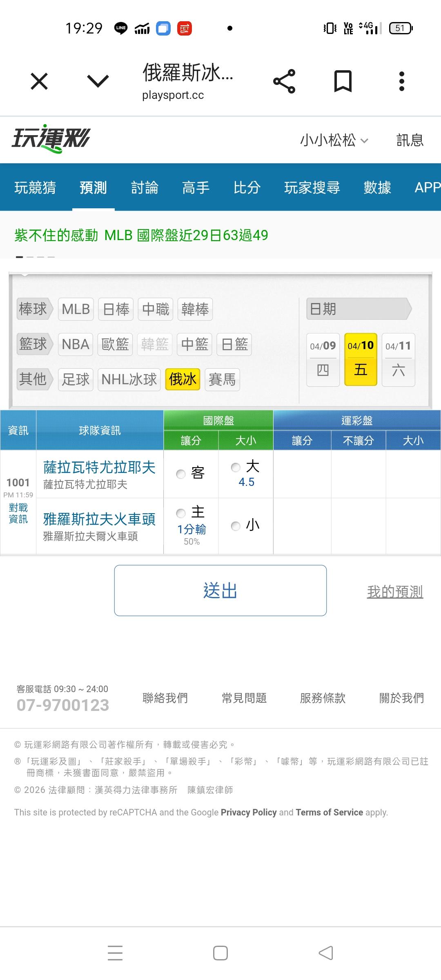The width and height of the screenshot is (441, 980).
Task: Choose the 日棒 league
Action: 116,309
